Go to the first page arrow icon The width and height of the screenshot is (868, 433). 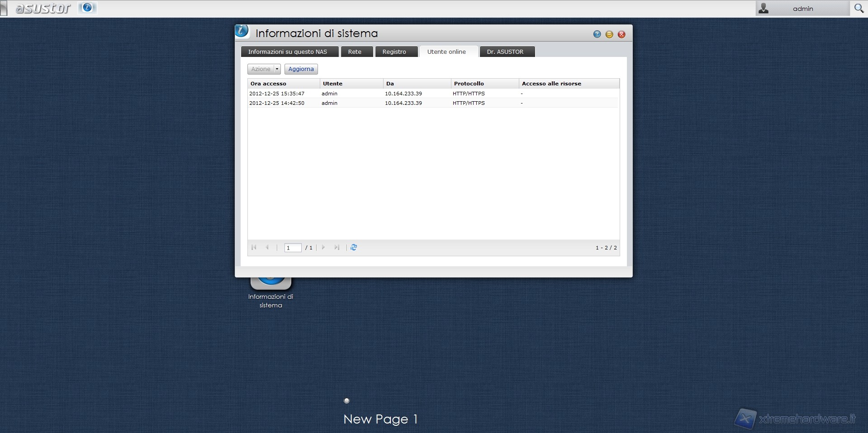254,247
